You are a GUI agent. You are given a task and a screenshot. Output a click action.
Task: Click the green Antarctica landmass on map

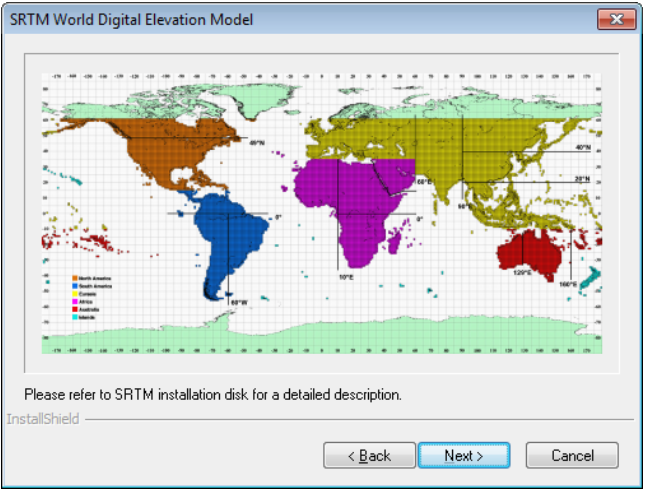tap(320, 335)
